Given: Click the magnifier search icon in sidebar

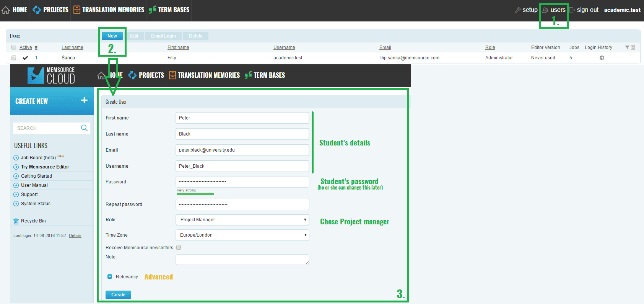Looking at the screenshot, I should pyautogui.click(x=85, y=128).
